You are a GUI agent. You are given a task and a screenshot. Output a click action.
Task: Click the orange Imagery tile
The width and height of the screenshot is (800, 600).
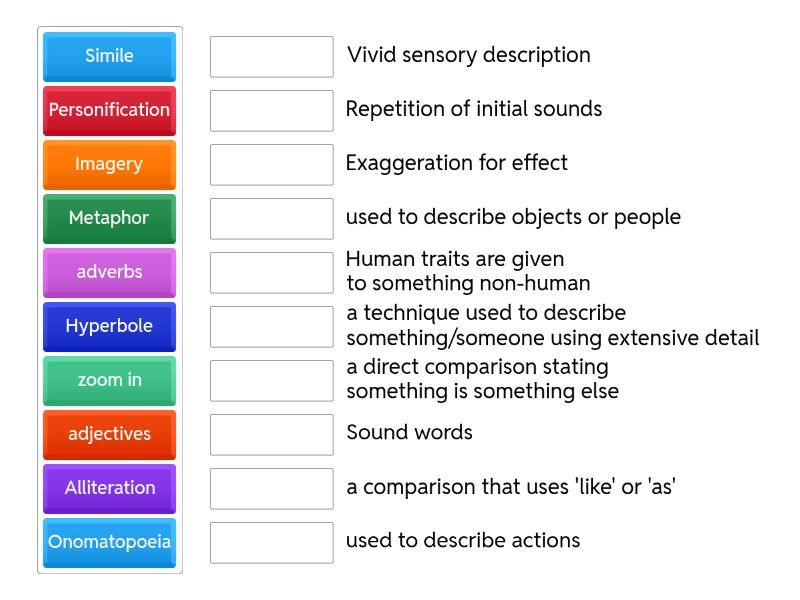click(109, 164)
